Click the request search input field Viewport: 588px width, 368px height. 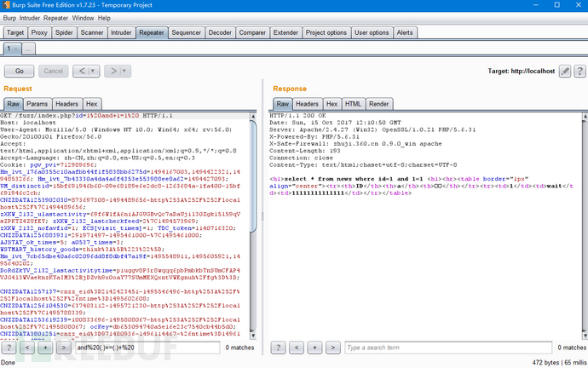tap(147, 348)
